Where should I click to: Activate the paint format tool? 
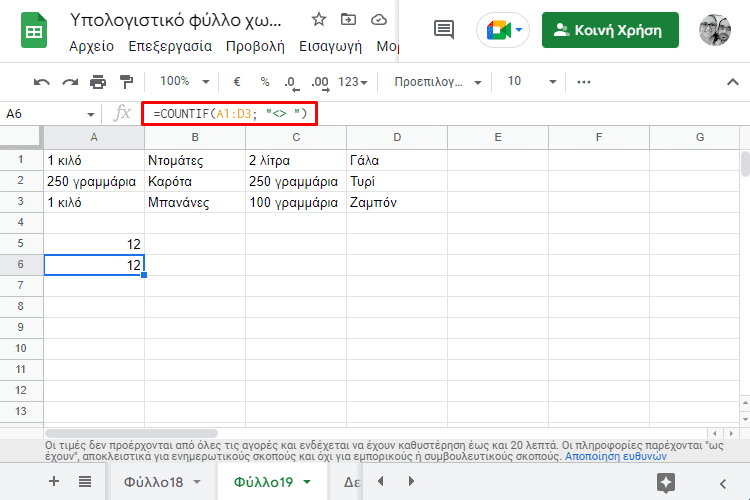click(126, 82)
